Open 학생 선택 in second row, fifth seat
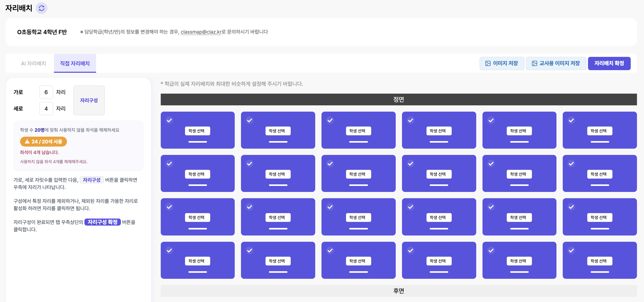644x302 pixels. pyautogui.click(x=519, y=174)
